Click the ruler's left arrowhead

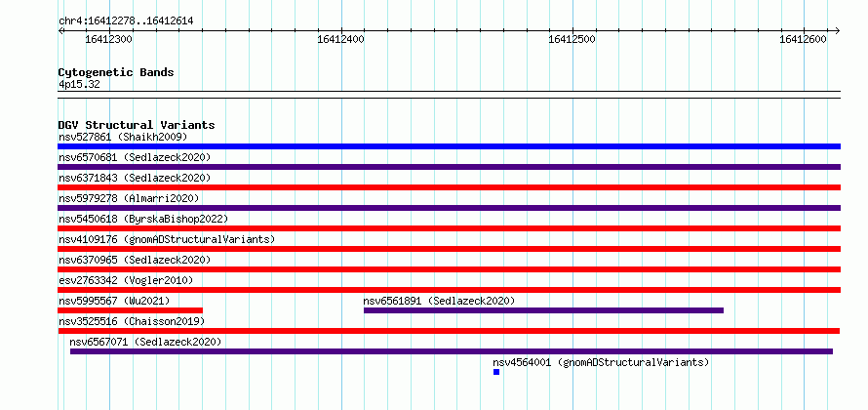(x=60, y=30)
